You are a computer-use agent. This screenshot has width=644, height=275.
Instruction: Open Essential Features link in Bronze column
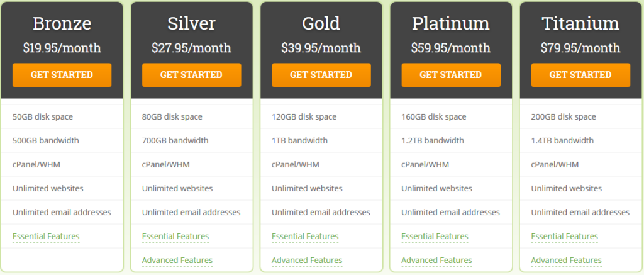46,237
